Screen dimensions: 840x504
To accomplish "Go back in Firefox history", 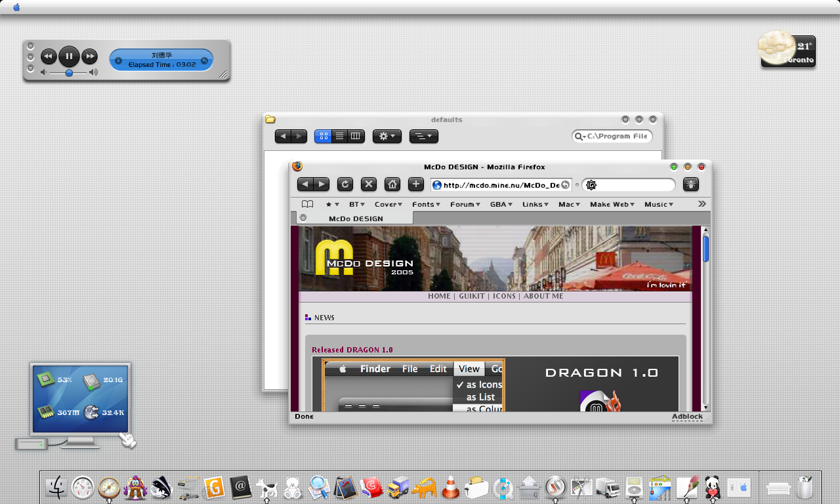I will [x=305, y=184].
